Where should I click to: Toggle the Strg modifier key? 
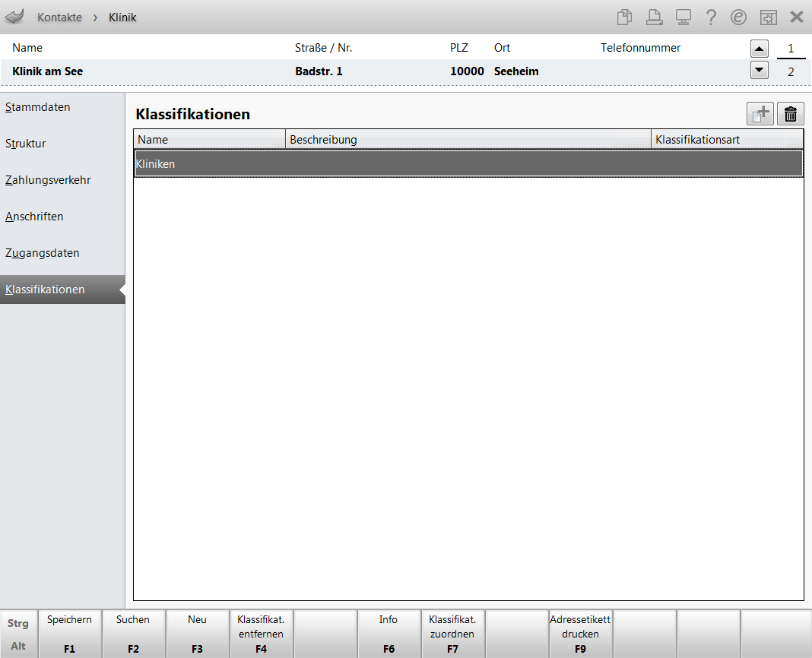point(18,623)
